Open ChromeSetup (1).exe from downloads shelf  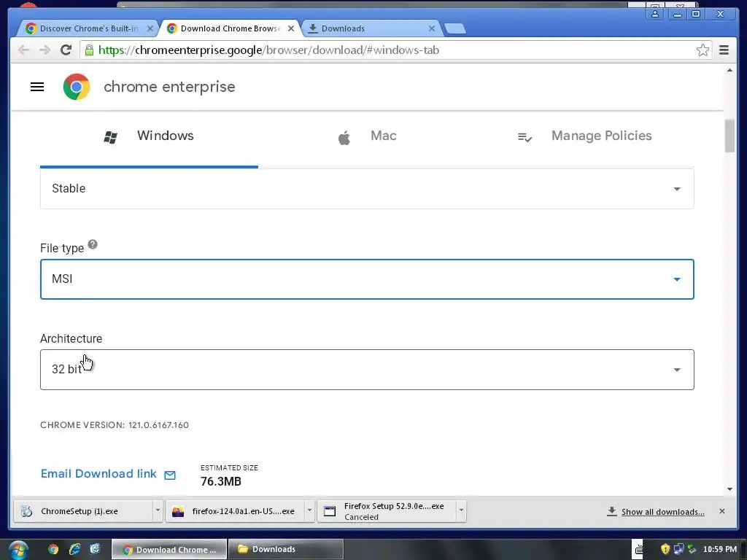83,511
